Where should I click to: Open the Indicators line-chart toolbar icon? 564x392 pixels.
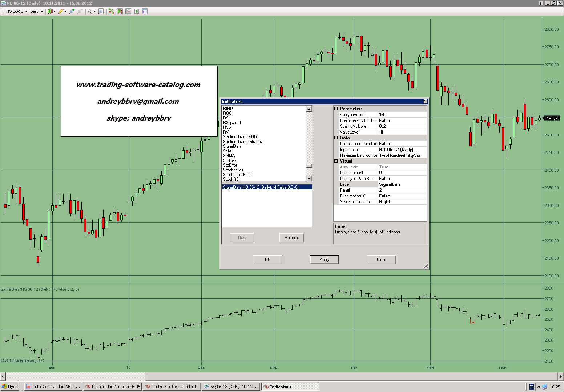(x=128, y=11)
